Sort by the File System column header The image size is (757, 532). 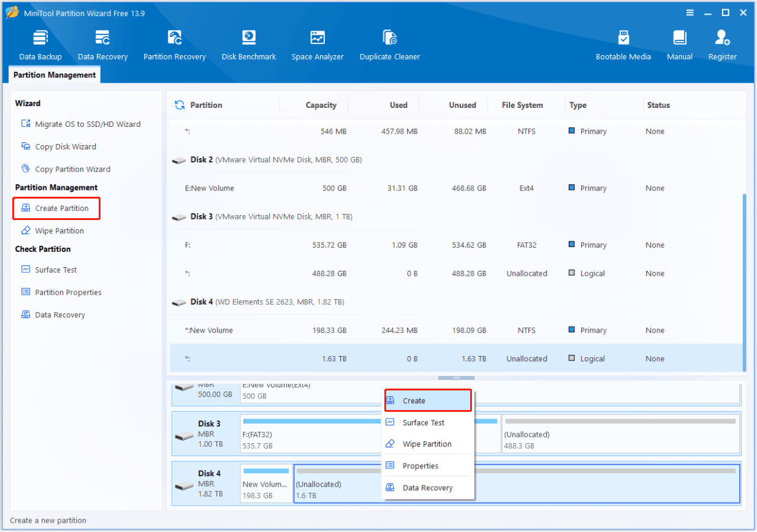point(522,105)
